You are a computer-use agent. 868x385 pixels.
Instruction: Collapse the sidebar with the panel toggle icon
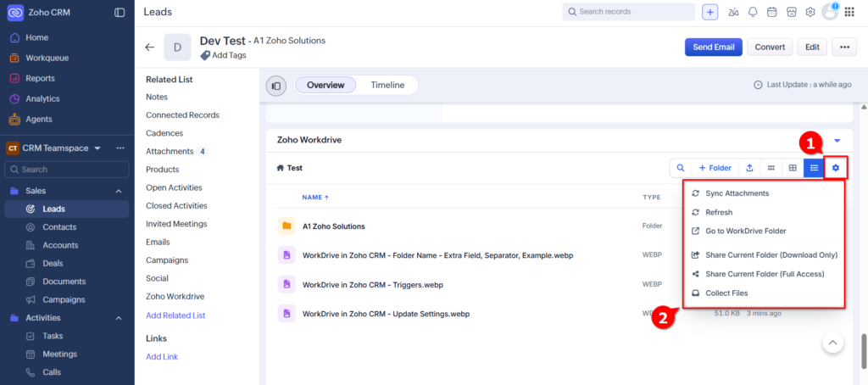(120, 12)
